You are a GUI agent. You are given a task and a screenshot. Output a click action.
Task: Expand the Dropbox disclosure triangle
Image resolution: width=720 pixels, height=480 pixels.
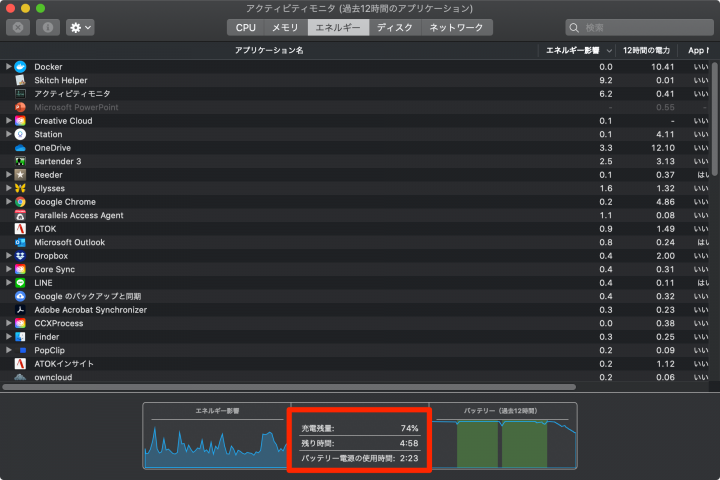click(8, 256)
